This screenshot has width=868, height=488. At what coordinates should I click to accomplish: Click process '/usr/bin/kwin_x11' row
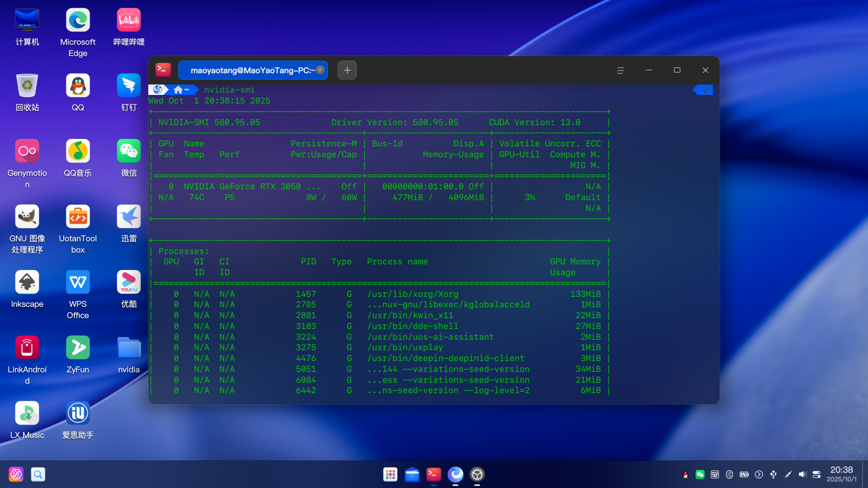click(x=380, y=315)
